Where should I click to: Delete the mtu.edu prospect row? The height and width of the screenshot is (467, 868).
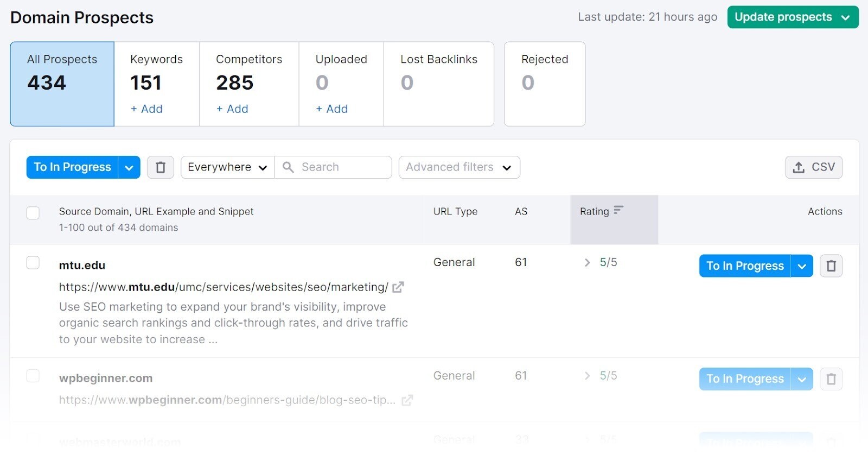click(831, 266)
